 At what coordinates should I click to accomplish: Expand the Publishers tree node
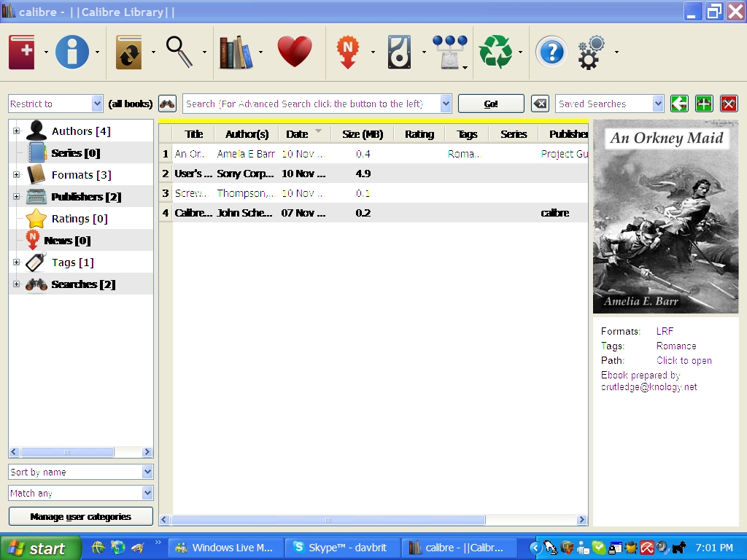[x=16, y=197]
